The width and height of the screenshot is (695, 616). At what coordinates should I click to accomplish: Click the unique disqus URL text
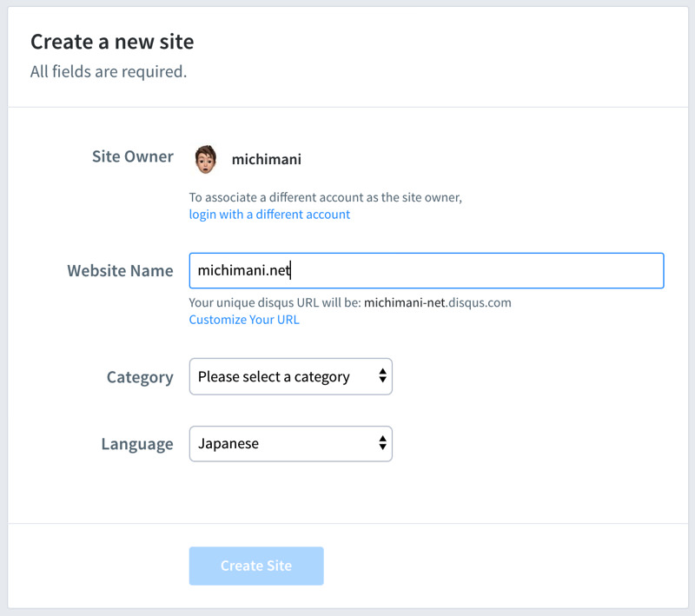click(x=350, y=302)
